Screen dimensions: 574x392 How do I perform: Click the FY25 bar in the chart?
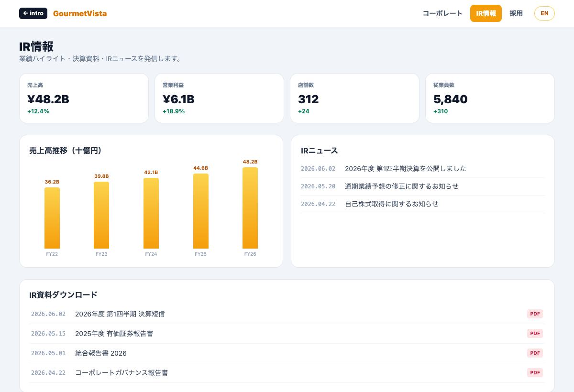coord(201,211)
